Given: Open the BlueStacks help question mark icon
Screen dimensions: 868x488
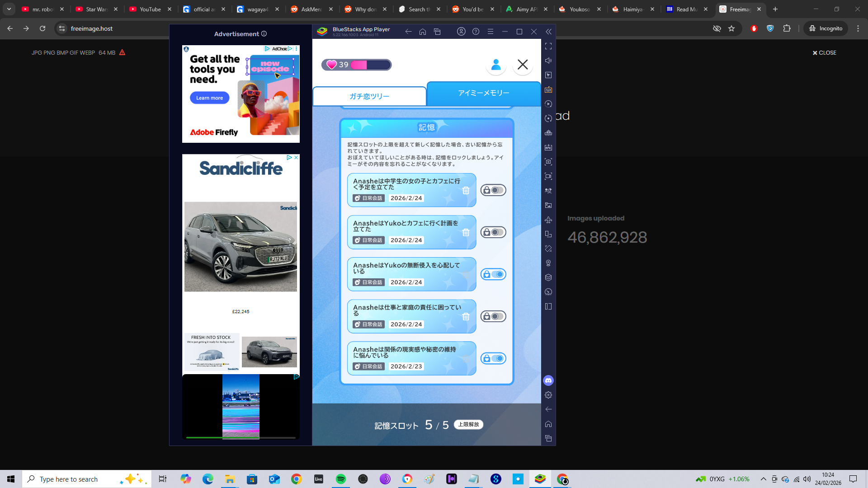Looking at the screenshot, I should pos(476,32).
